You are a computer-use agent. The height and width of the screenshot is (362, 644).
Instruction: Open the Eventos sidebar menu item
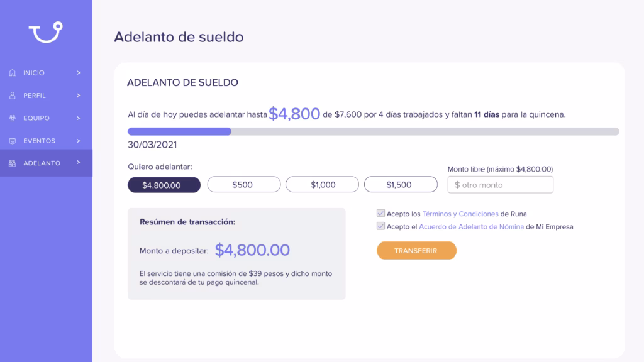pos(46,141)
